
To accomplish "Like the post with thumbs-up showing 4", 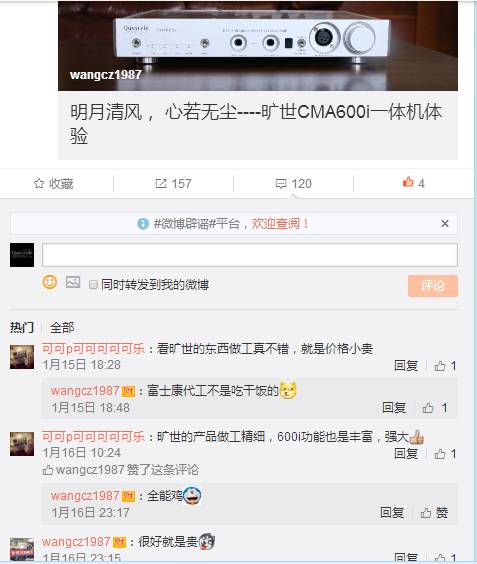I will pos(408,182).
